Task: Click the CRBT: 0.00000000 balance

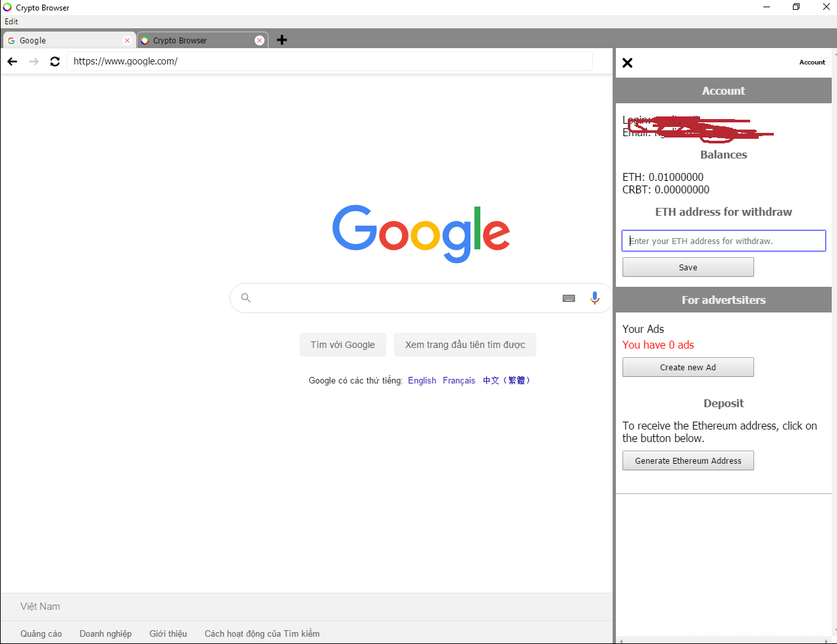Action: 666,189
